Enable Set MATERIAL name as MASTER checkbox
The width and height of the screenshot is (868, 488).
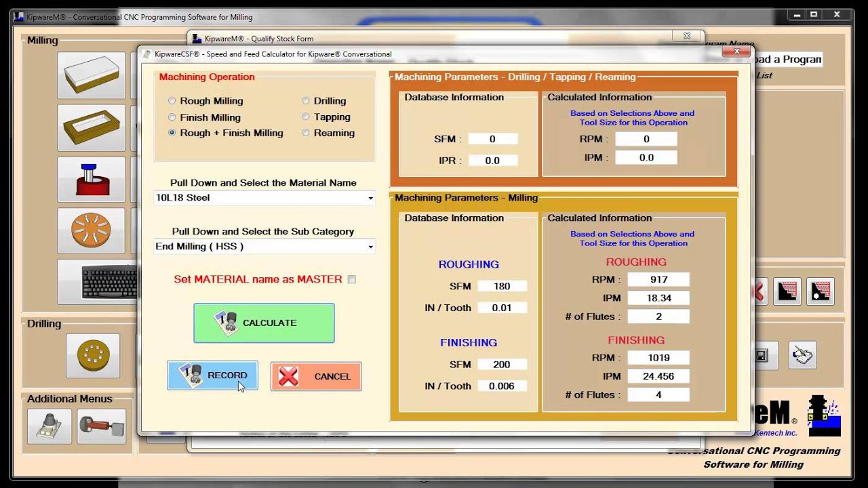tap(351, 279)
